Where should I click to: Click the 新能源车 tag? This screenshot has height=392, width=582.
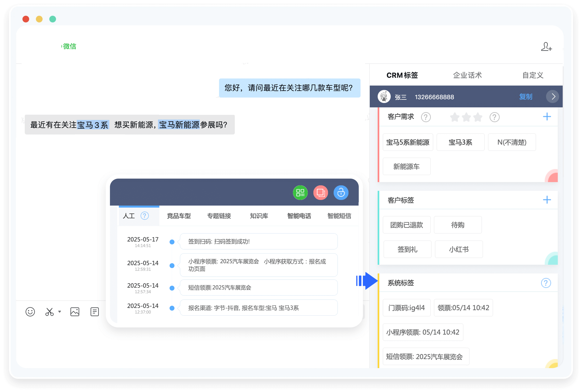[x=406, y=166]
